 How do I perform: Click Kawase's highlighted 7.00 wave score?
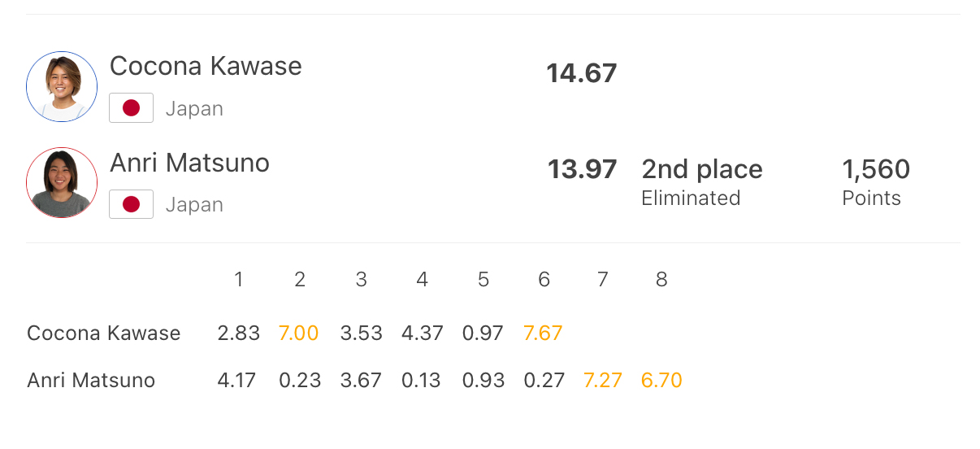coord(299,333)
